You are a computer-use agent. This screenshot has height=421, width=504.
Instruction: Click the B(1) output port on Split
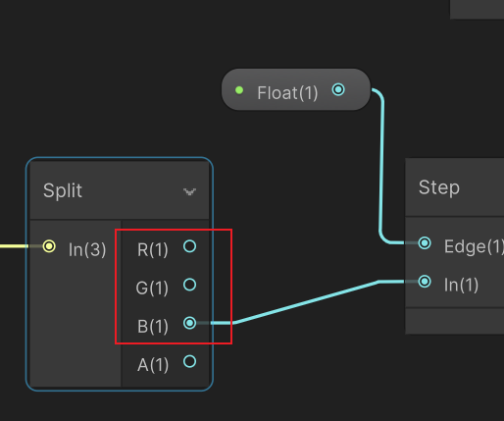pyautogui.click(x=189, y=323)
